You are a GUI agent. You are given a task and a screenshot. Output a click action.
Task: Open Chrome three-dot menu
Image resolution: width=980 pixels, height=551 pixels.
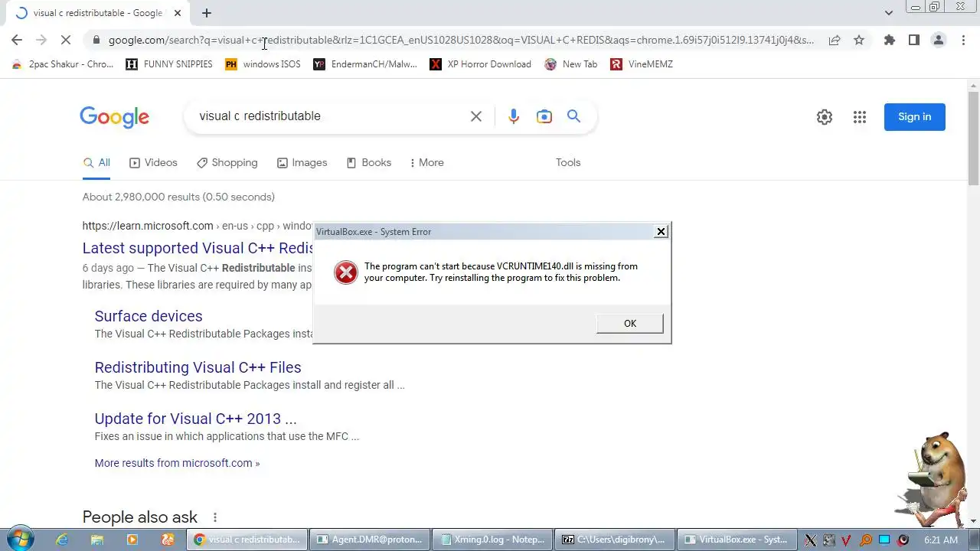pos(963,40)
